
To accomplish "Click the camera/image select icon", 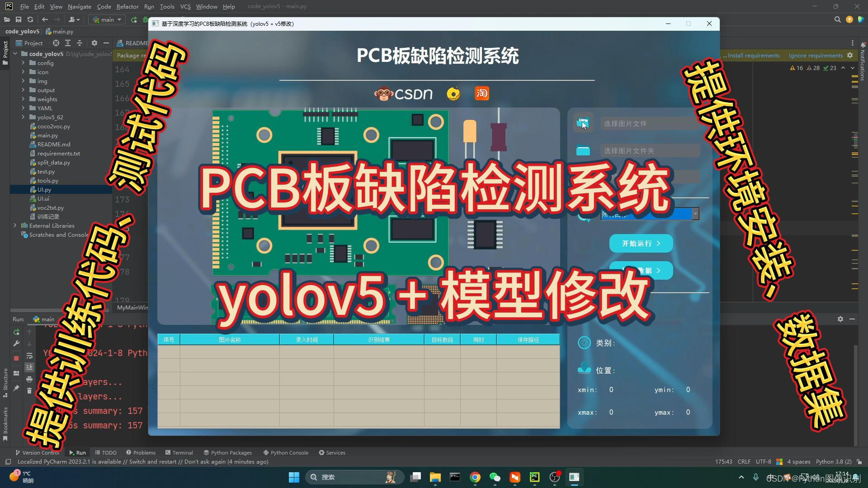I will (x=584, y=123).
